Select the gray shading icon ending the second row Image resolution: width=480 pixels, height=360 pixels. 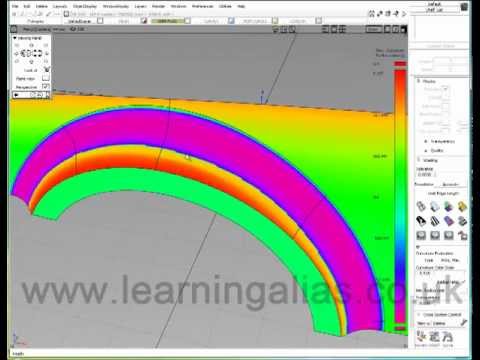pyautogui.click(x=462, y=221)
